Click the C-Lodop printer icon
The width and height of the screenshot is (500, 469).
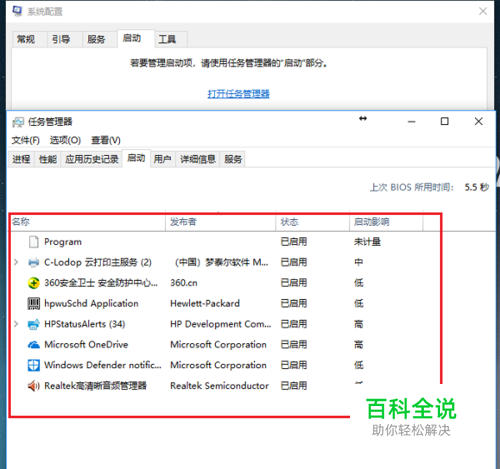33,263
